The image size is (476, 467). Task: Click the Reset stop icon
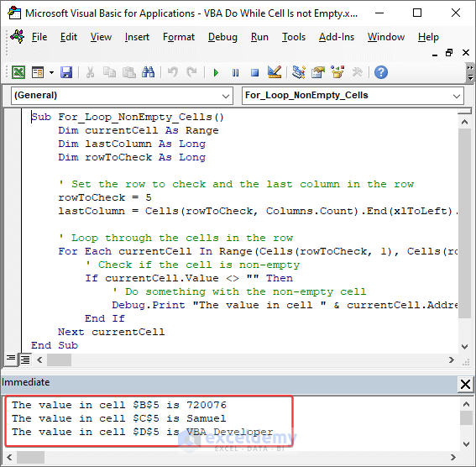click(254, 73)
